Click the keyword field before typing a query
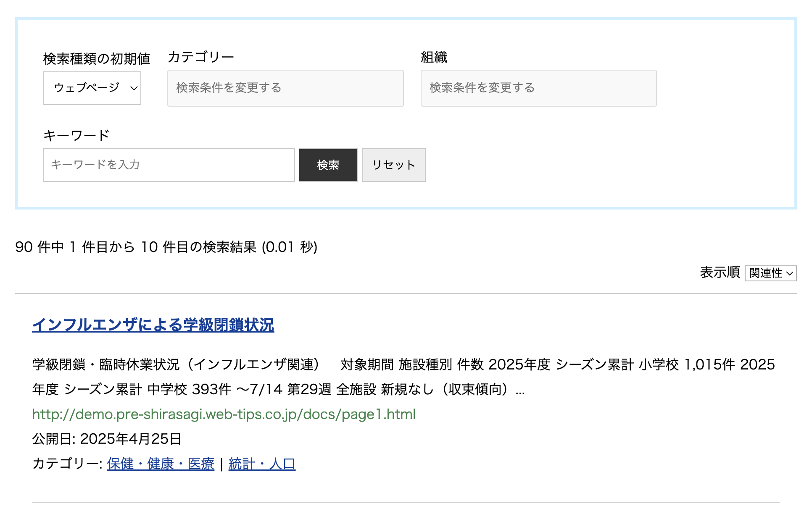812x519 pixels. tap(169, 165)
